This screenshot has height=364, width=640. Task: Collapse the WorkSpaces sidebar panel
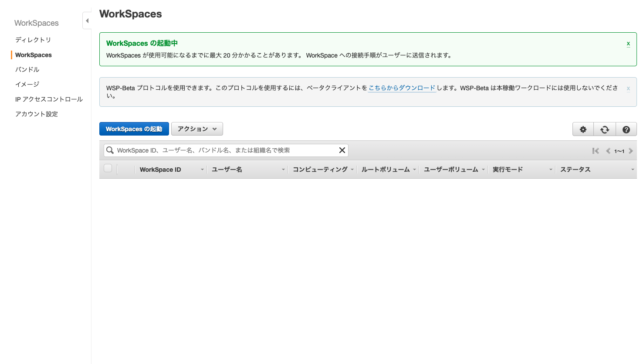click(x=87, y=20)
